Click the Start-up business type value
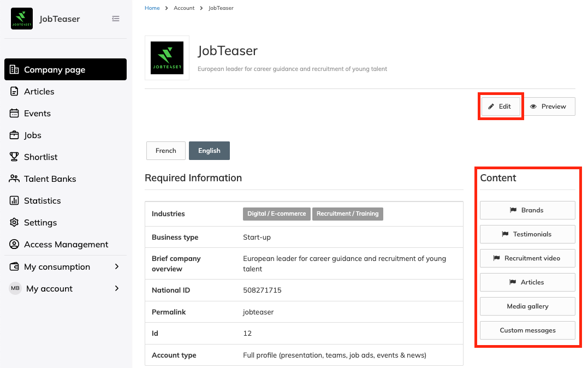588x368 pixels. (257, 237)
